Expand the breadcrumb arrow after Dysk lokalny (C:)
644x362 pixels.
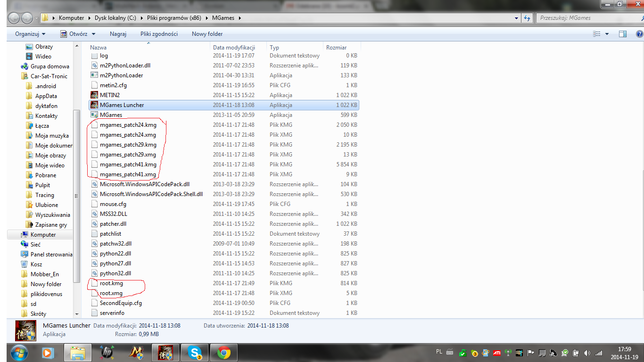(x=141, y=18)
